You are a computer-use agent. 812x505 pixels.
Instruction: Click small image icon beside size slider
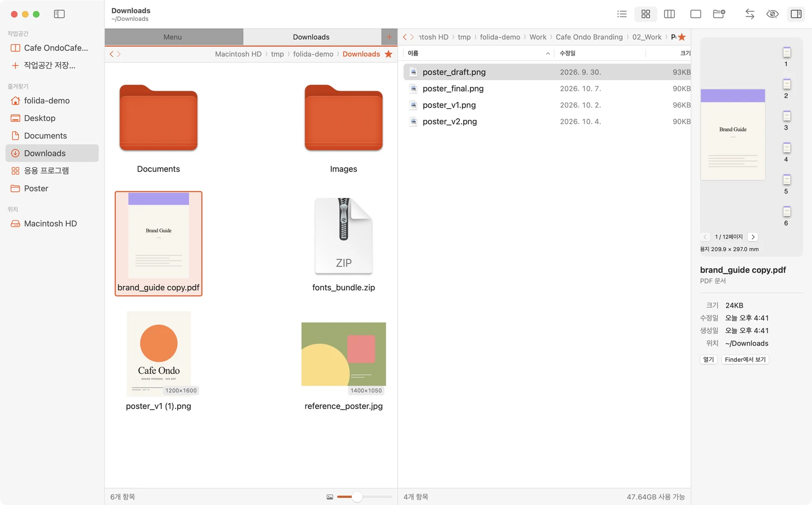330,497
